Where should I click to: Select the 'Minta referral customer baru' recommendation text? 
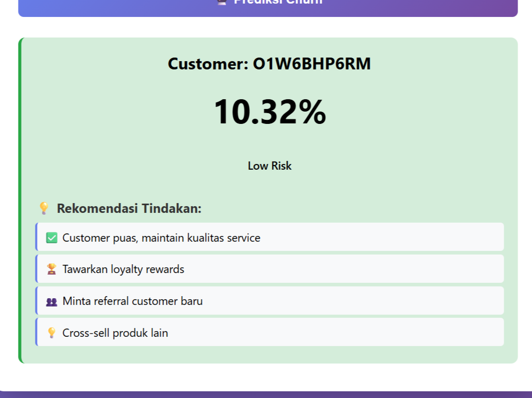click(132, 301)
